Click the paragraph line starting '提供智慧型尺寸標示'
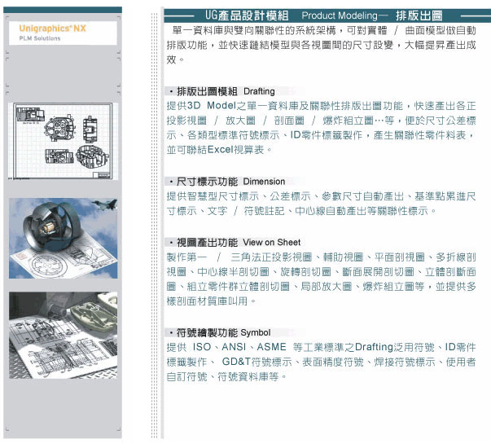The width and height of the screenshot is (491, 448). click(322, 196)
